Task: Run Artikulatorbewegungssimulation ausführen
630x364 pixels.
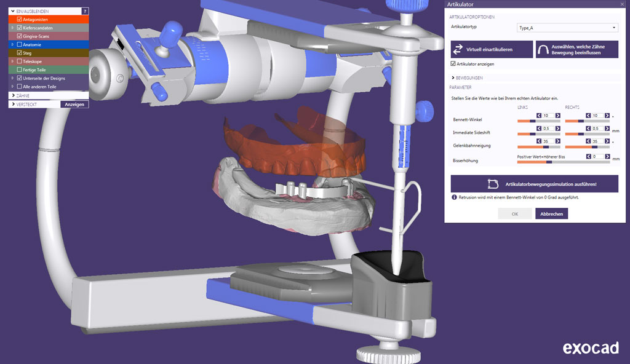Action: click(x=534, y=184)
